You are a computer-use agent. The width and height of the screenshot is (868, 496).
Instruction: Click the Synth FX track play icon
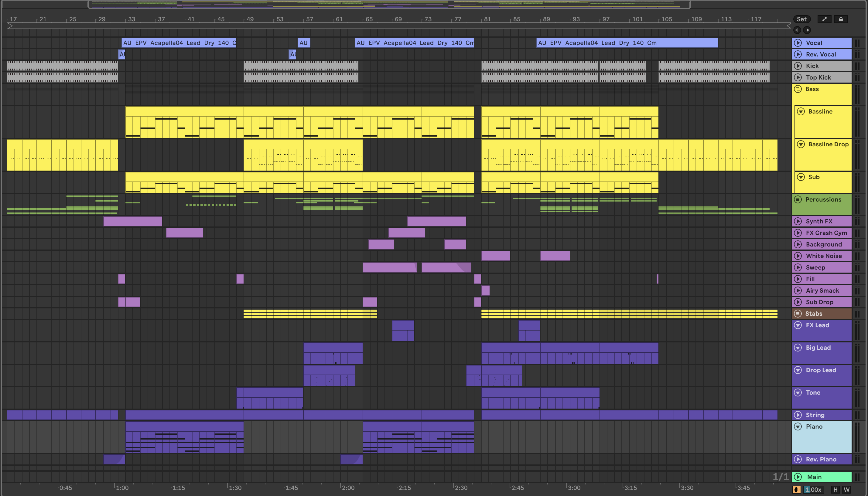pyautogui.click(x=798, y=221)
